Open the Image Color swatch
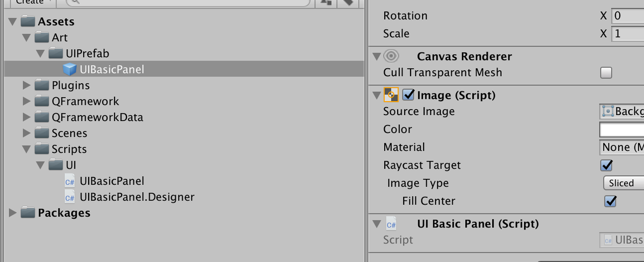This screenshot has height=262, width=644. point(621,130)
